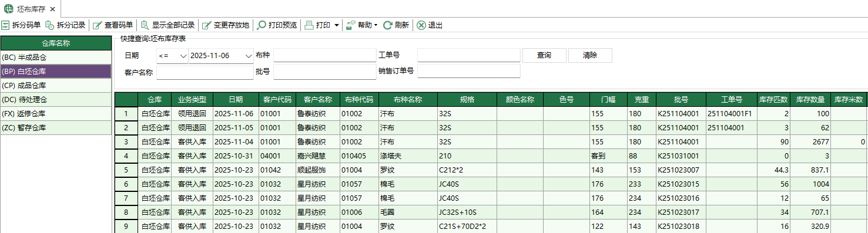Click the 业务类型 column header
The width and height of the screenshot is (868, 233).
point(193,100)
